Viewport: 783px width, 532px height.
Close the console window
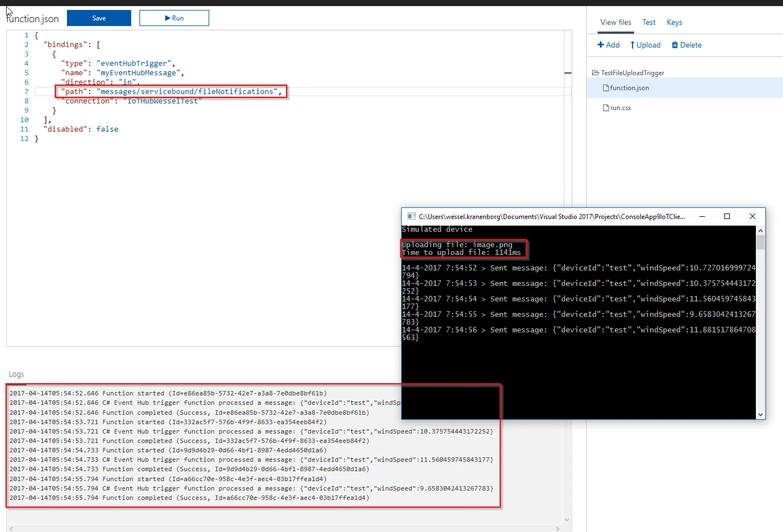point(753,216)
